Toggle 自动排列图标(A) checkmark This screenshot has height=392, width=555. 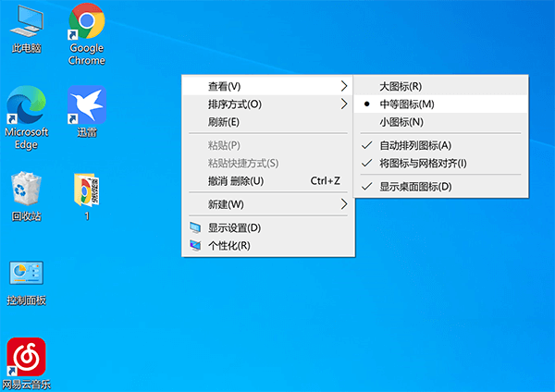tap(414, 145)
